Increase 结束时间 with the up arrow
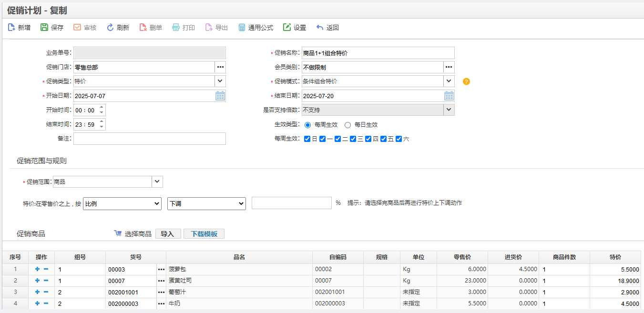 (102, 121)
